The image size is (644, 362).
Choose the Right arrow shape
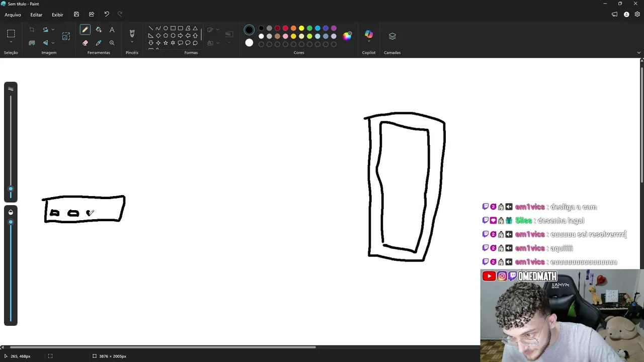180,36
